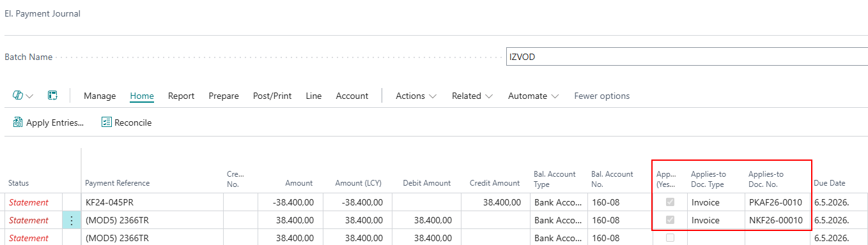The height and width of the screenshot is (245, 868).
Task: Click the page inspection toolbar icon
Action: click(x=53, y=96)
